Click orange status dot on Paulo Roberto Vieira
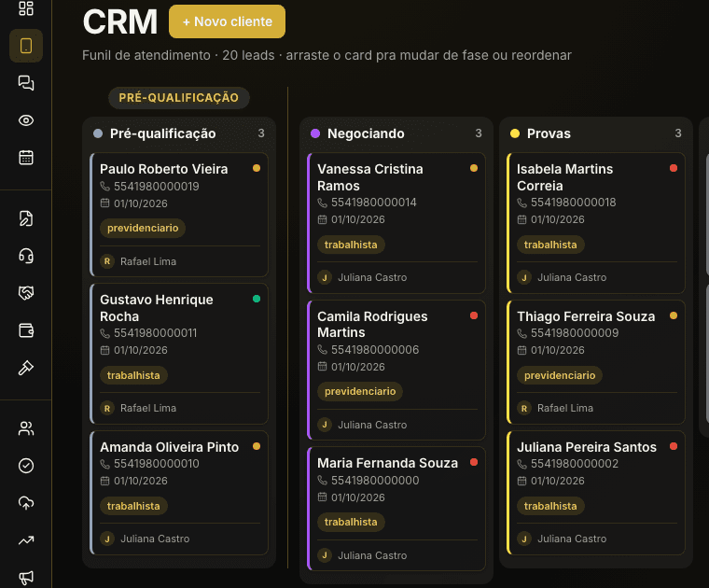 click(257, 168)
